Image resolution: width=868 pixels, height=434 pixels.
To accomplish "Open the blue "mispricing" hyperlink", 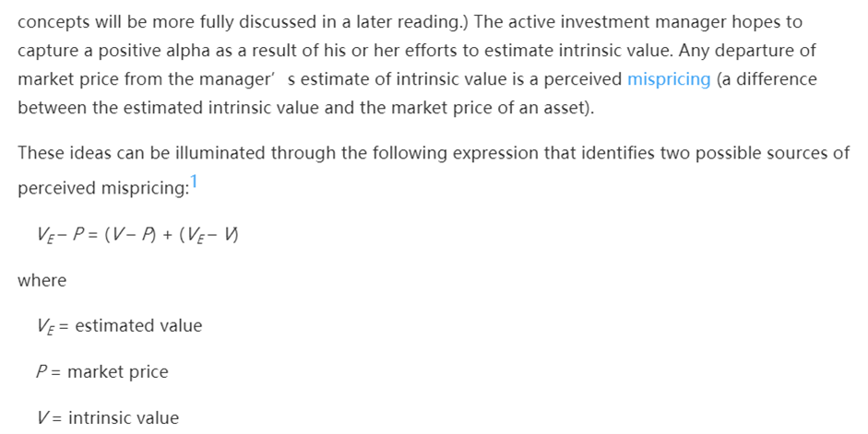I will click(669, 79).
